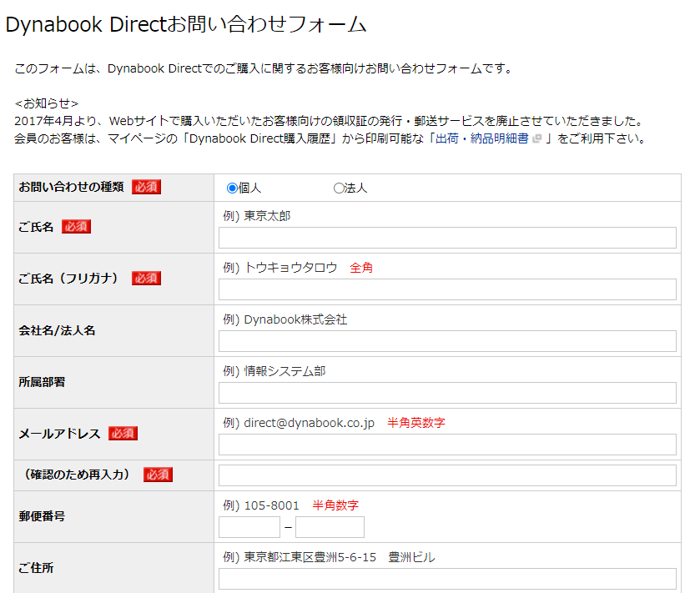
Task: Select the 個人 radio button
Action: (232, 188)
